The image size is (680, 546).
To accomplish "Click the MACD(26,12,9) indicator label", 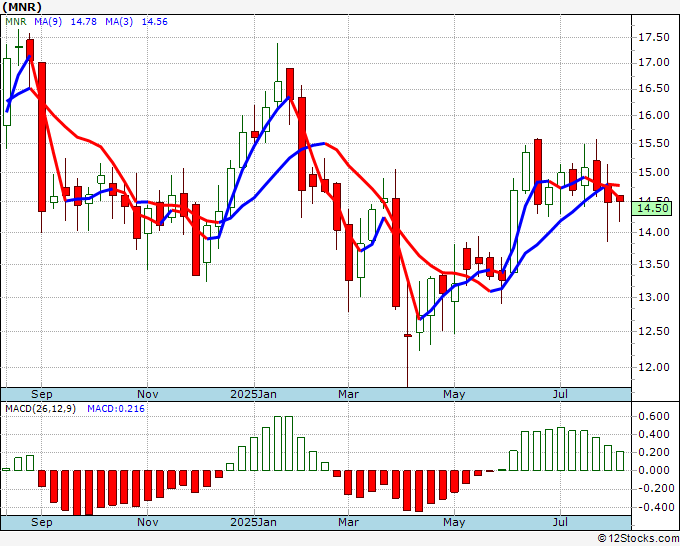I will pos(40,409).
